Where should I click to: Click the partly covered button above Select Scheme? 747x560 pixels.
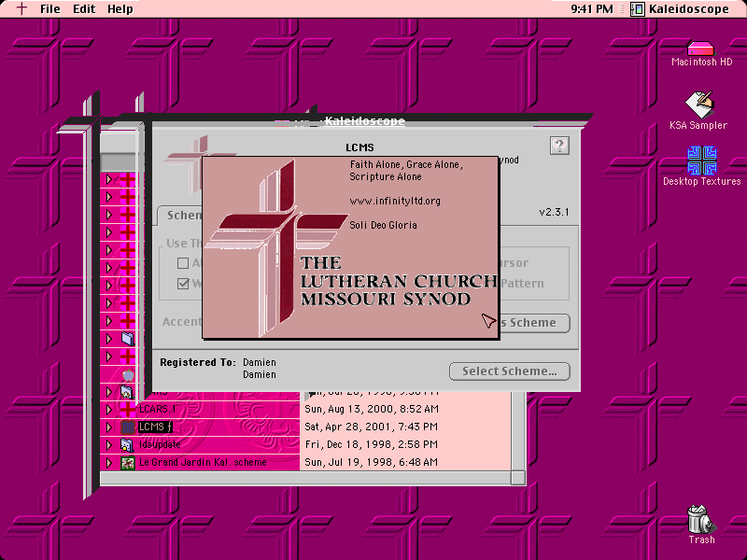point(534,323)
